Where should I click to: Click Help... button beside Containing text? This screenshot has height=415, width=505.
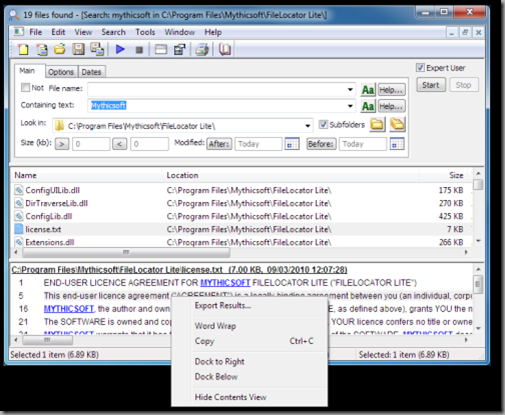pos(392,106)
